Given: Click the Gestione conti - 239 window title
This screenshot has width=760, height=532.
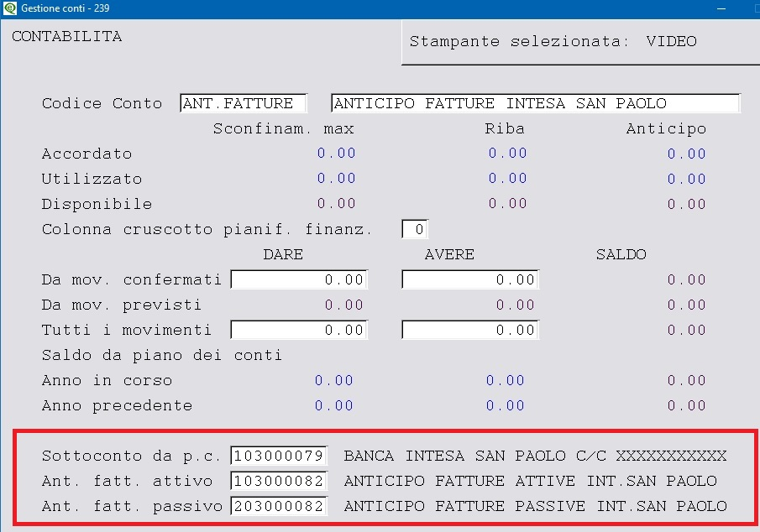Looking at the screenshot, I should point(65,8).
